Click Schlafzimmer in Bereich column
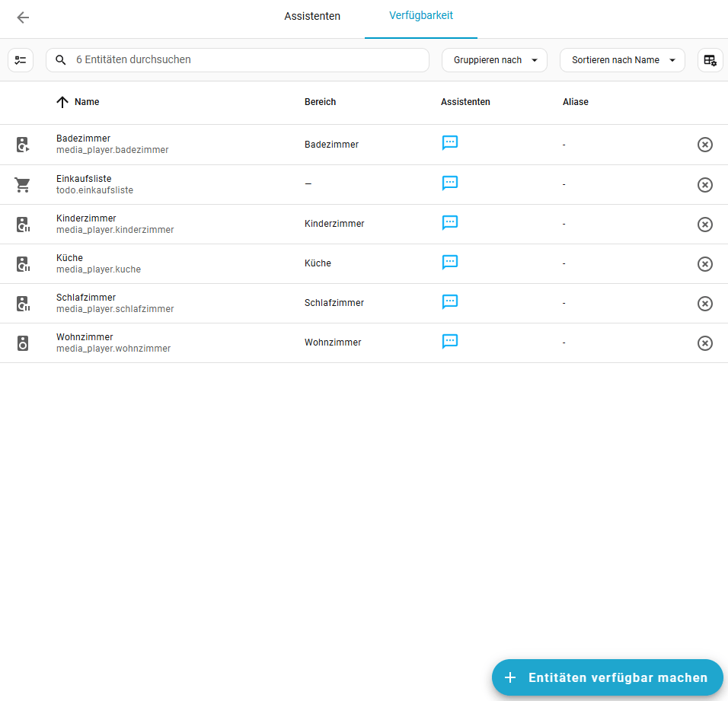Image resolution: width=728 pixels, height=701 pixels. (x=334, y=303)
